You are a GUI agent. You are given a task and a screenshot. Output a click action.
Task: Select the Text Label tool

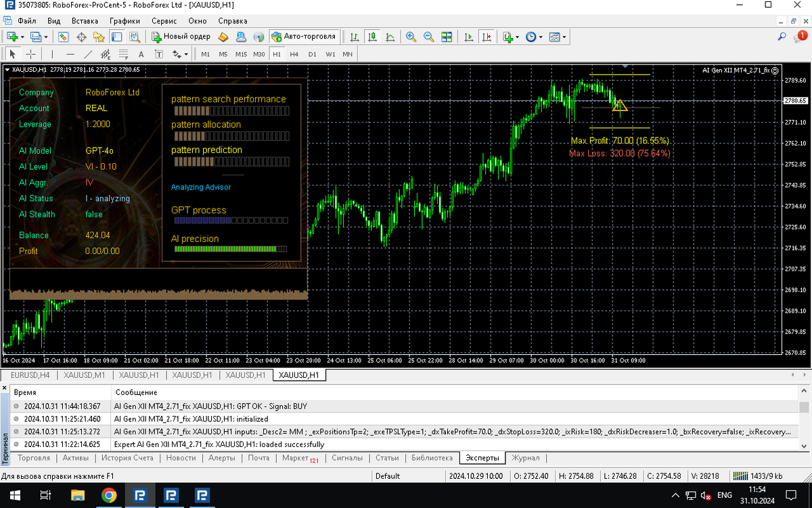(x=158, y=54)
